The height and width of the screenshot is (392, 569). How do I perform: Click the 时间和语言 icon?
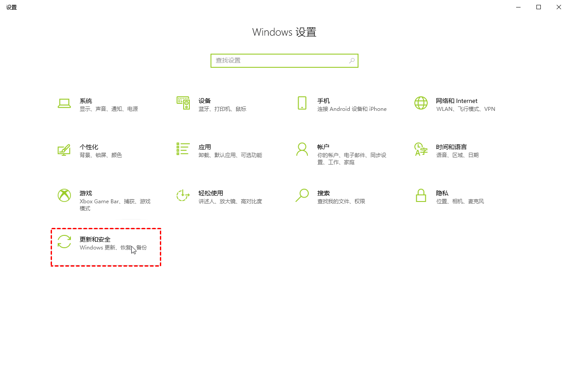click(x=421, y=149)
